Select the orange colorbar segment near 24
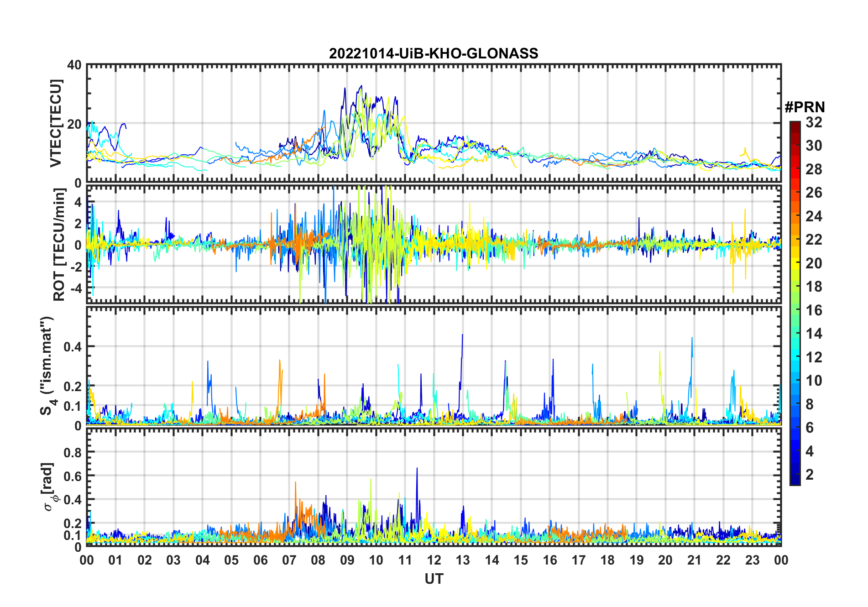Viewport: 868px width, 607px height. [795, 216]
